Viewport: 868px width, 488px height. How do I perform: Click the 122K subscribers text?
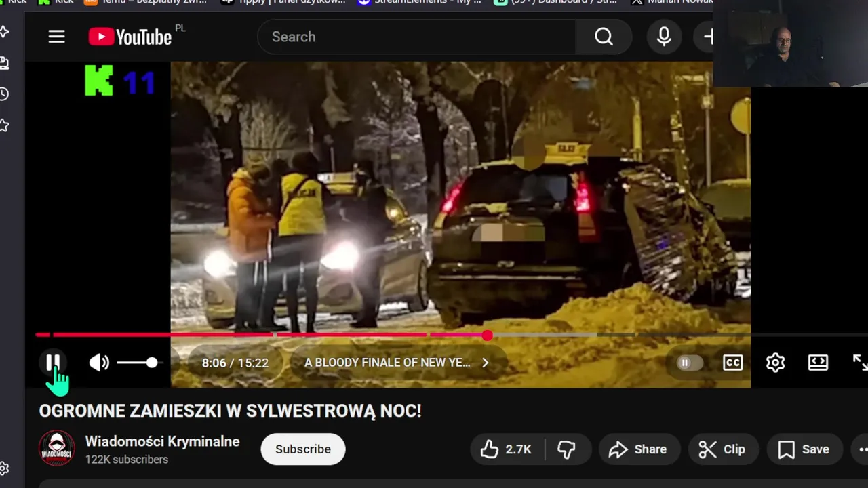point(127,460)
